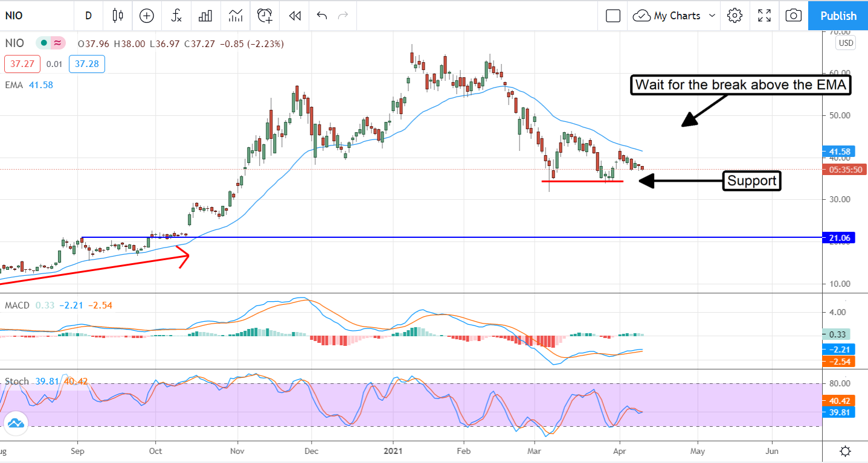Image resolution: width=868 pixels, height=463 pixels.
Task: Select the Stoch indicator legend
Action: [x=16, y=381]
